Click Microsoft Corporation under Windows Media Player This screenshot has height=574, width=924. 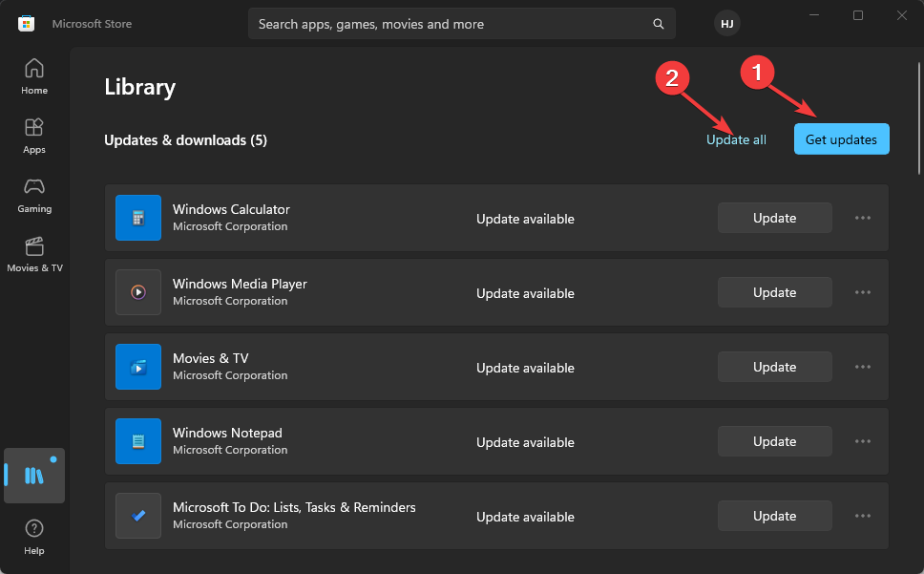pyautogui.click(x=230, y=301)
